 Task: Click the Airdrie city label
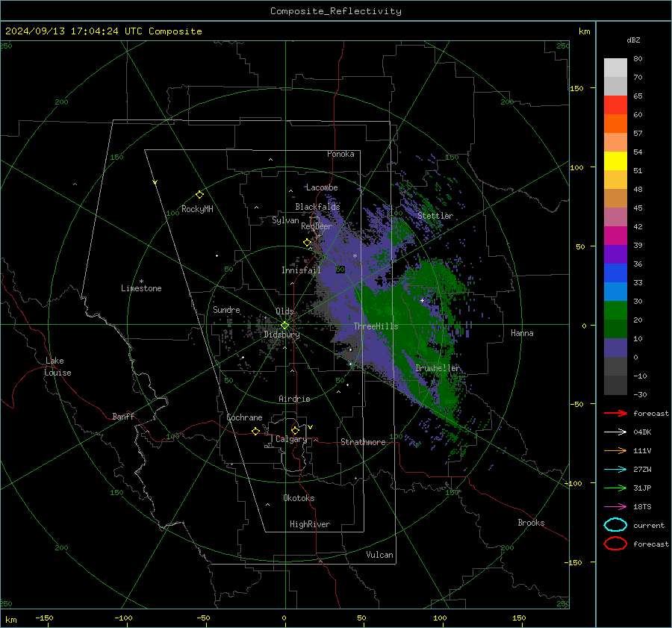294,399
